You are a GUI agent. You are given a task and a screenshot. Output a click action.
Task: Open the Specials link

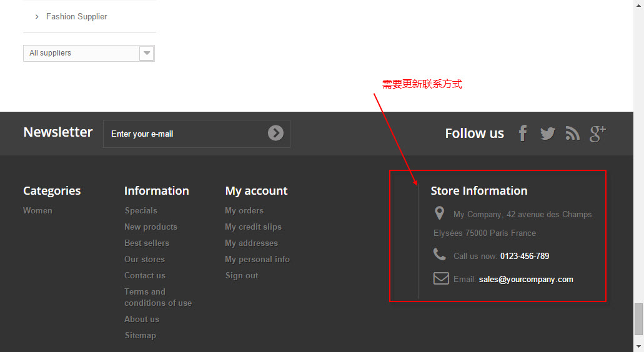141,211
